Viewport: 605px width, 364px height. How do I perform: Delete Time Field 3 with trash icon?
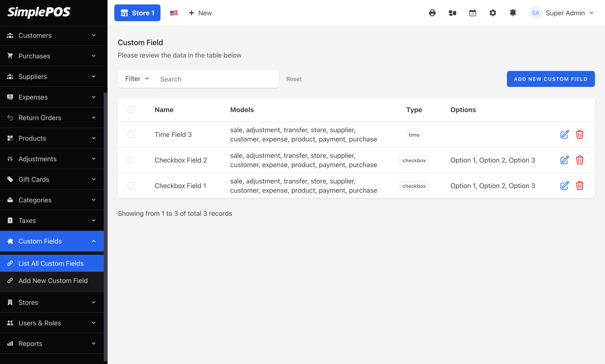point(579,134)
